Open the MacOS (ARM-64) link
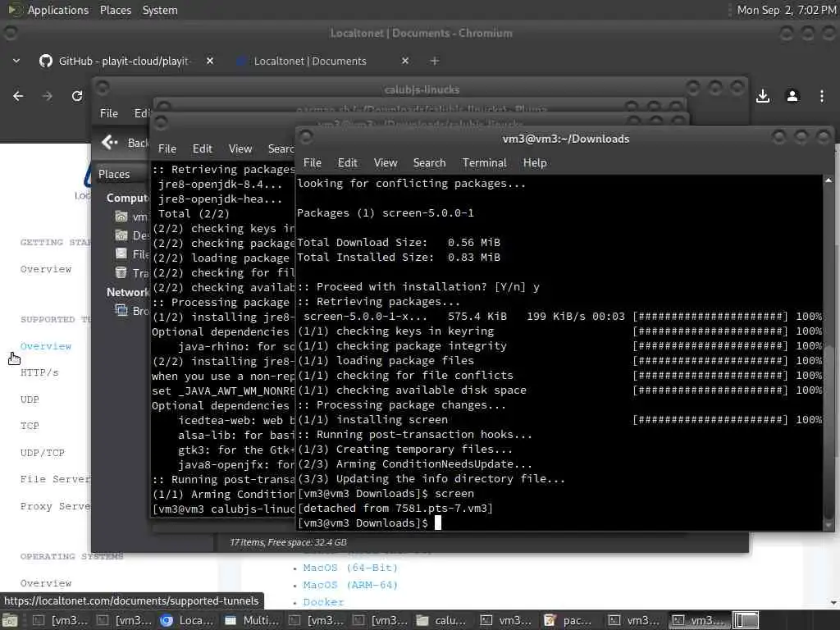 pyautogui.click(x=350, y=585)
